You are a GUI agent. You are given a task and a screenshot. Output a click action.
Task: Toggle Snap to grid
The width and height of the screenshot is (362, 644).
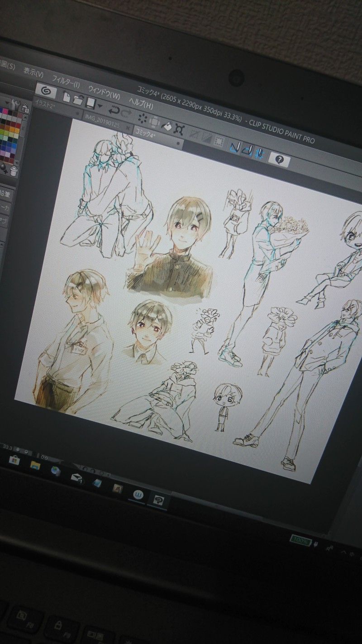[x=260, y=154]
